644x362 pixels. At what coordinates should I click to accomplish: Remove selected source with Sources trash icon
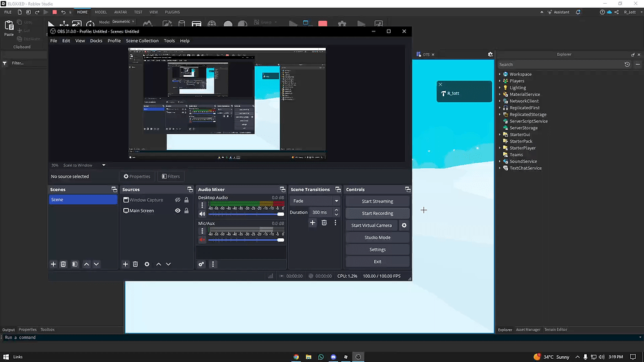[136, 265]
